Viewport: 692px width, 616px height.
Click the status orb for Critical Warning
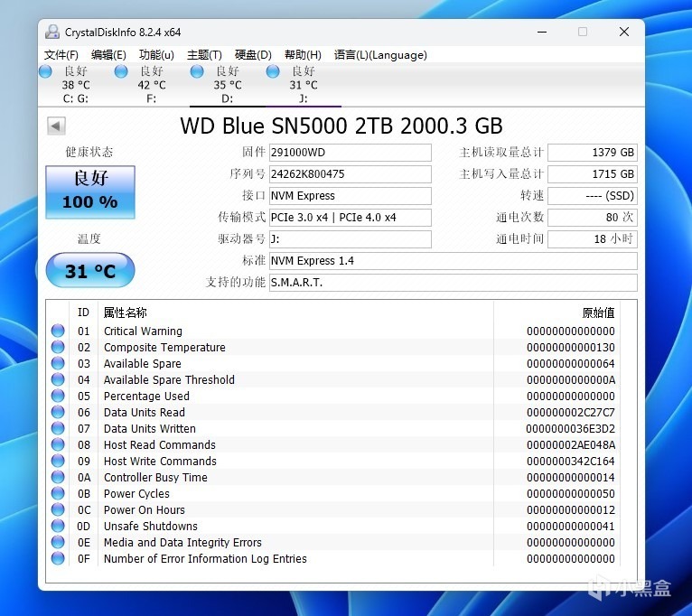pyautogui.click(x=58, y=331)
